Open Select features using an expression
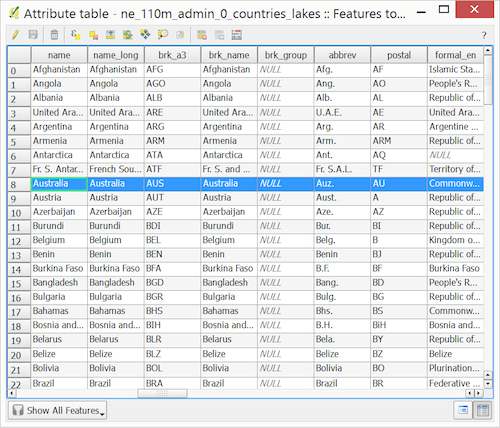 [76, 35]
